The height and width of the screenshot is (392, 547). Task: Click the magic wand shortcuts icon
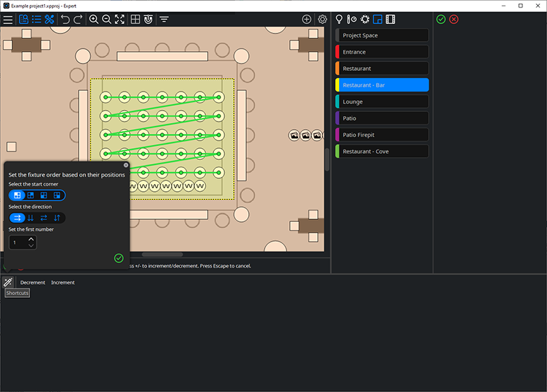pos(8,282)
